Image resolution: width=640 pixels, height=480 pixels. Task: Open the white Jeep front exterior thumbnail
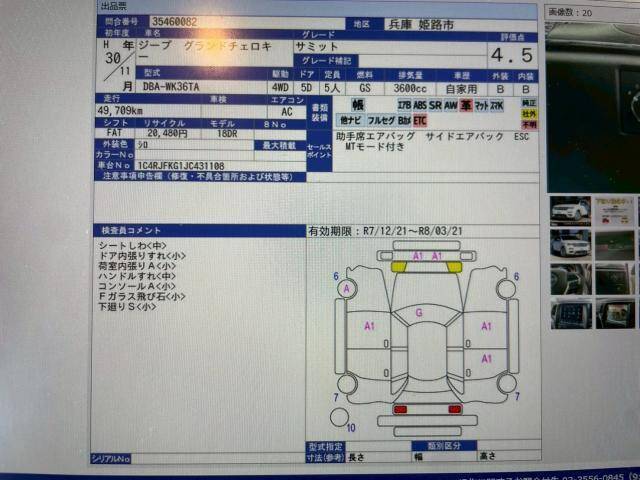click(570, 211)
